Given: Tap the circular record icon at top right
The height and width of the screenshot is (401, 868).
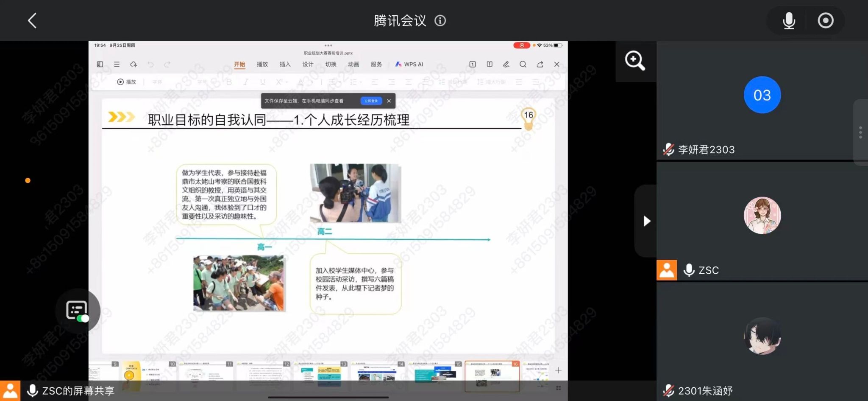Looking at the screenshot, I should pyautogui.click(x=825, y=20).
